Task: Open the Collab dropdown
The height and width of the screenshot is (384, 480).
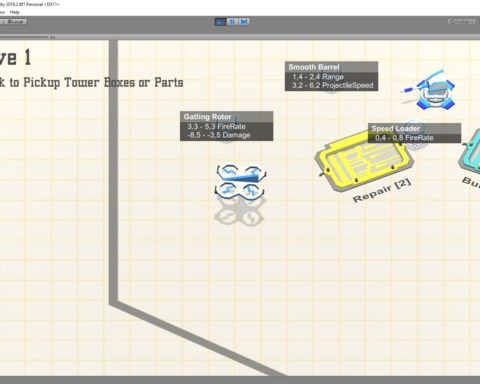Action: pyautogui.click(x=461, y=22)
